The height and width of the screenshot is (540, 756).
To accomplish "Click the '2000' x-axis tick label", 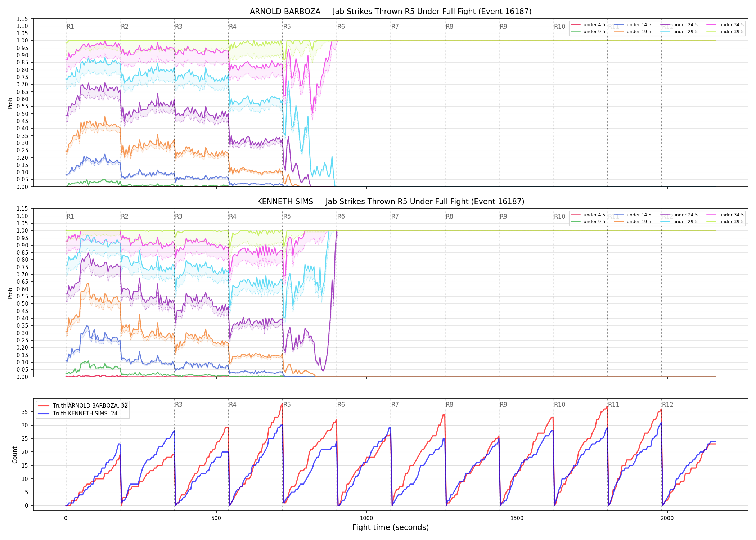I will click(667, 518).
